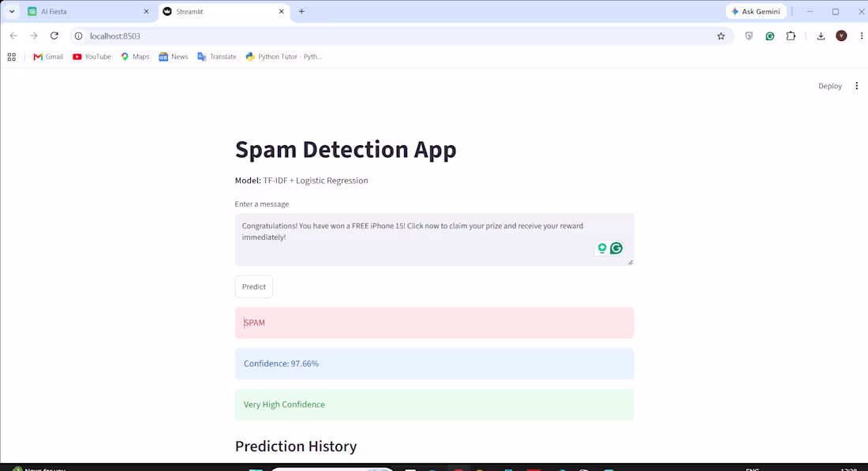The image size is (868, 471).
Task: Open the Gmail bookmark
Action: [x=48, y=57]
